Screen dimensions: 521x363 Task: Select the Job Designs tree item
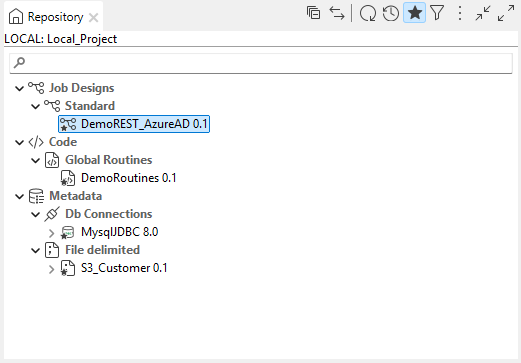coord(82,88)
